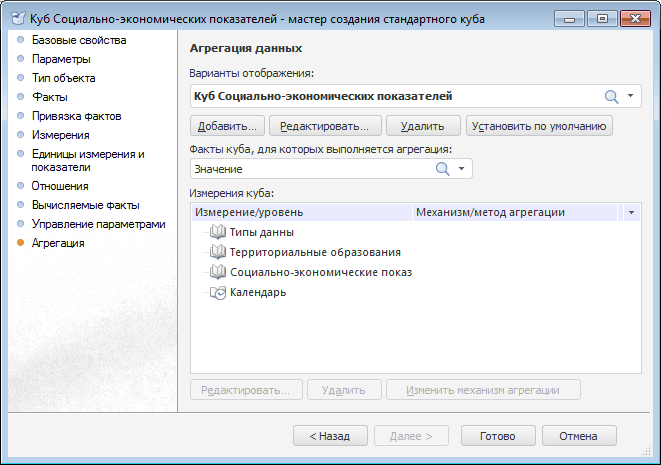Click the Механизм/метод агрегации column header
This screenshot has width=661, height=465.
490,212
